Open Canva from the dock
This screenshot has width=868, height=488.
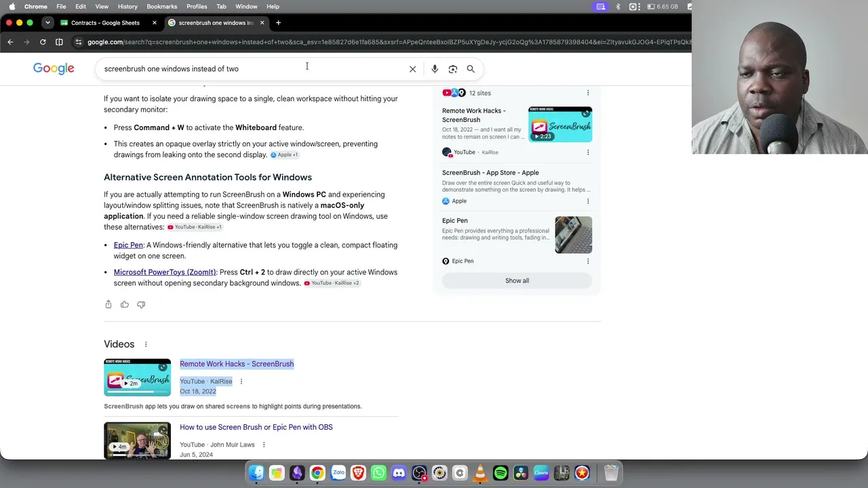pos(541,473)
